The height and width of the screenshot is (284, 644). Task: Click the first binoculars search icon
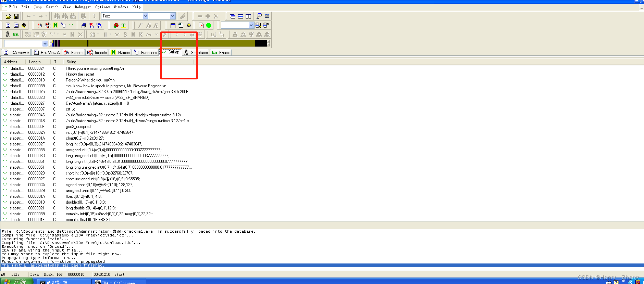[x=57, y=16]
